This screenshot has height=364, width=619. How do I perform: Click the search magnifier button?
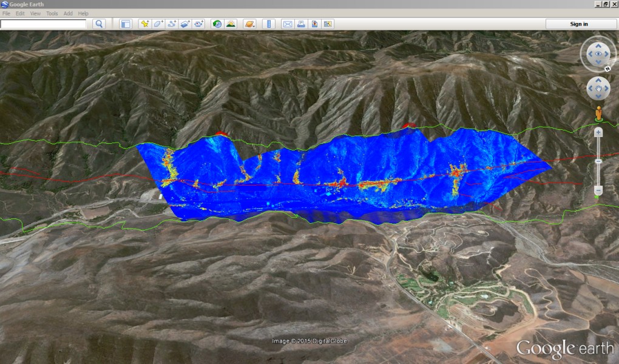pyautogui.click(x=99, y=24)
